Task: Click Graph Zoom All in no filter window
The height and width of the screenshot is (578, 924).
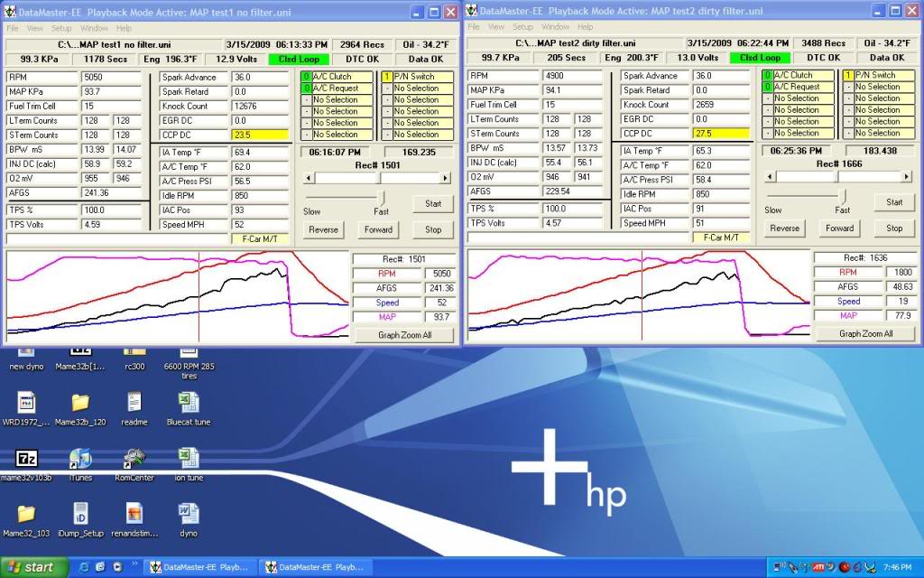Action: coord(404,335)
